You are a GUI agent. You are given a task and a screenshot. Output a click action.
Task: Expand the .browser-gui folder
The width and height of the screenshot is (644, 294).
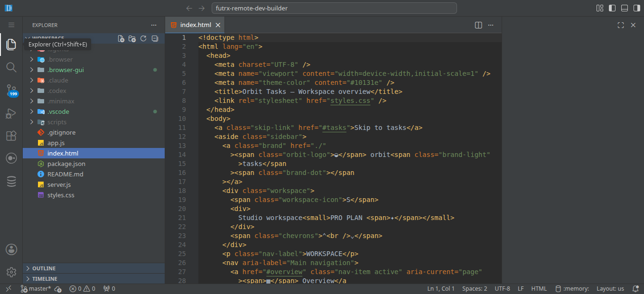tap(93, 70)
